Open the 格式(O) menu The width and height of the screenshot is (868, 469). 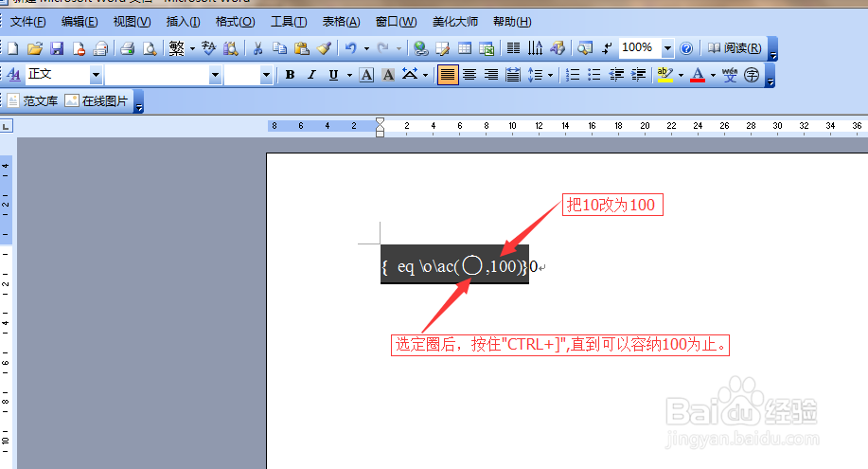point(236,22)
